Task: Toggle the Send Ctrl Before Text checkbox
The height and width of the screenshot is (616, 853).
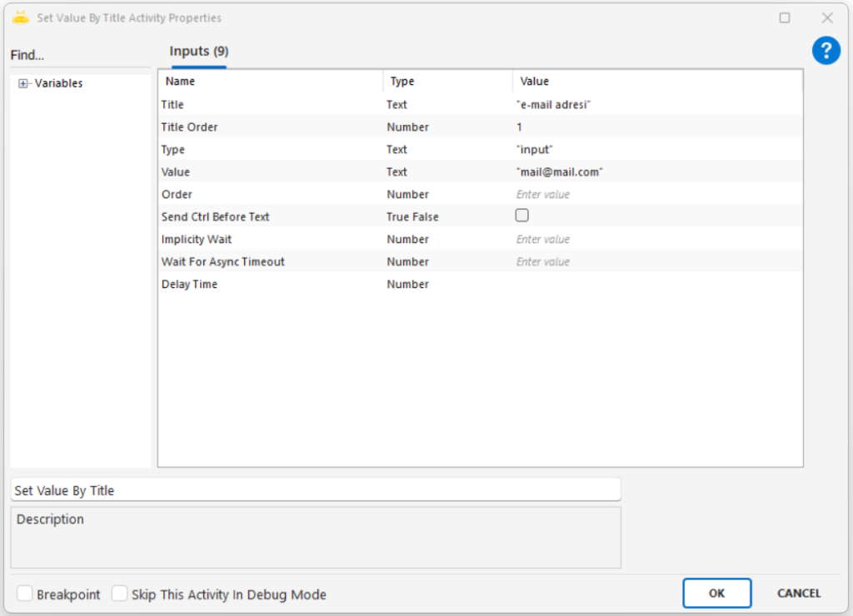Action: tap(522, 216)
